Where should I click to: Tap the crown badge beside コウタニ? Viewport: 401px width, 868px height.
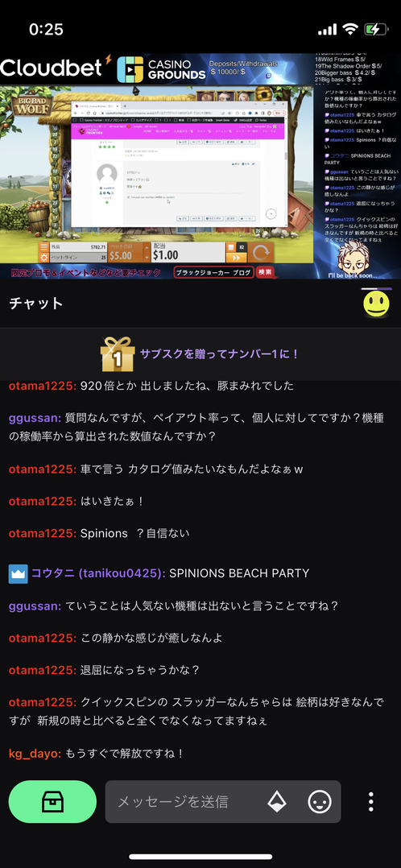(x=19, y=573)
